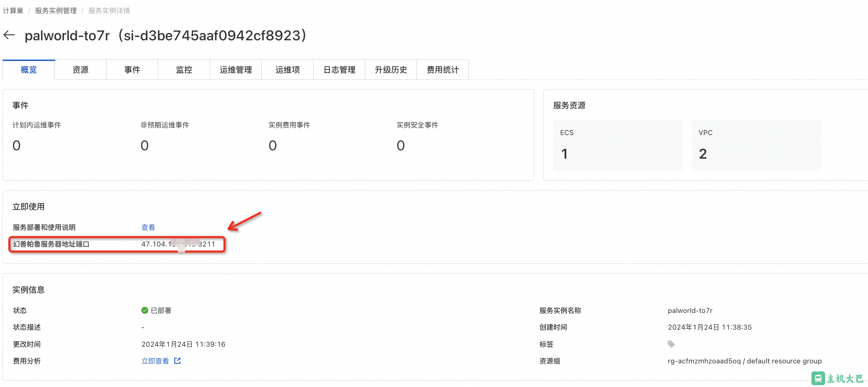Open external link icon beside 立即查看

click(x=177, y=360)
